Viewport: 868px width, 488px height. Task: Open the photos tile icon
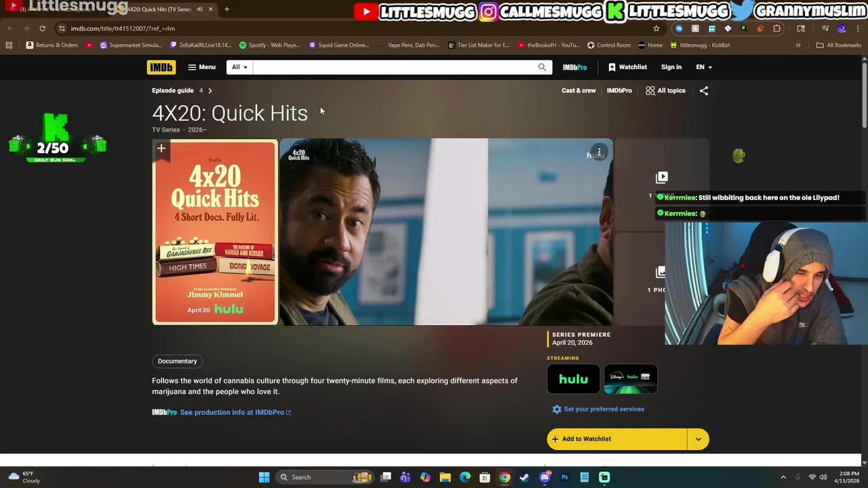(660, 272)
